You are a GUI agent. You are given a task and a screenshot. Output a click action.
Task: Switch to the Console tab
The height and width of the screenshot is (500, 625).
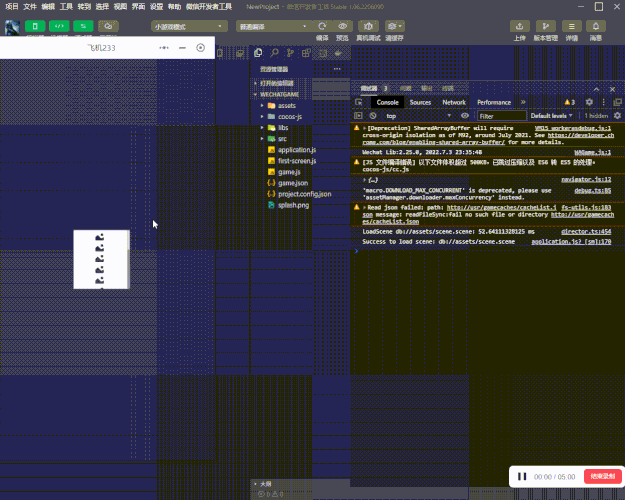coord(387,102)
